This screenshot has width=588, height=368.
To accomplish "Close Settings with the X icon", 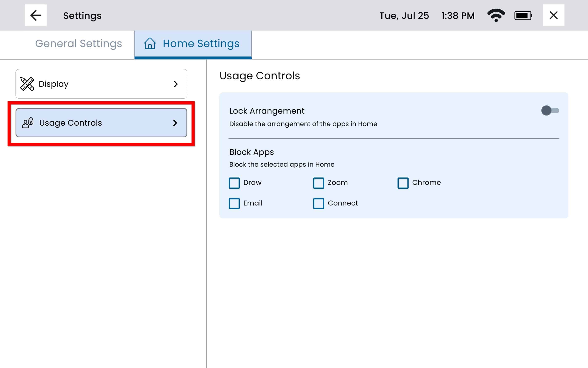I will click(553, 15).
